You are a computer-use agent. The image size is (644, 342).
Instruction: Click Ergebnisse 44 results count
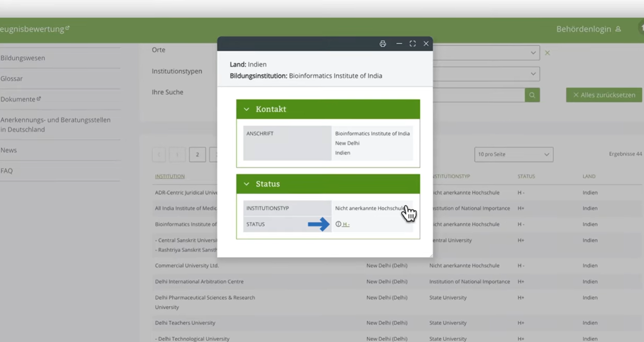(625, 154)
